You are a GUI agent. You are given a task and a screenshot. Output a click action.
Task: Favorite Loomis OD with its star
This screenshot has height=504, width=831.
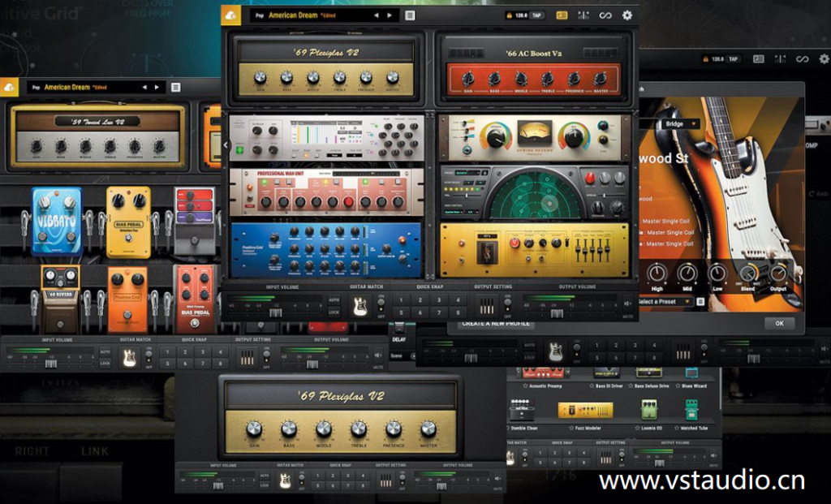[638, 429]
